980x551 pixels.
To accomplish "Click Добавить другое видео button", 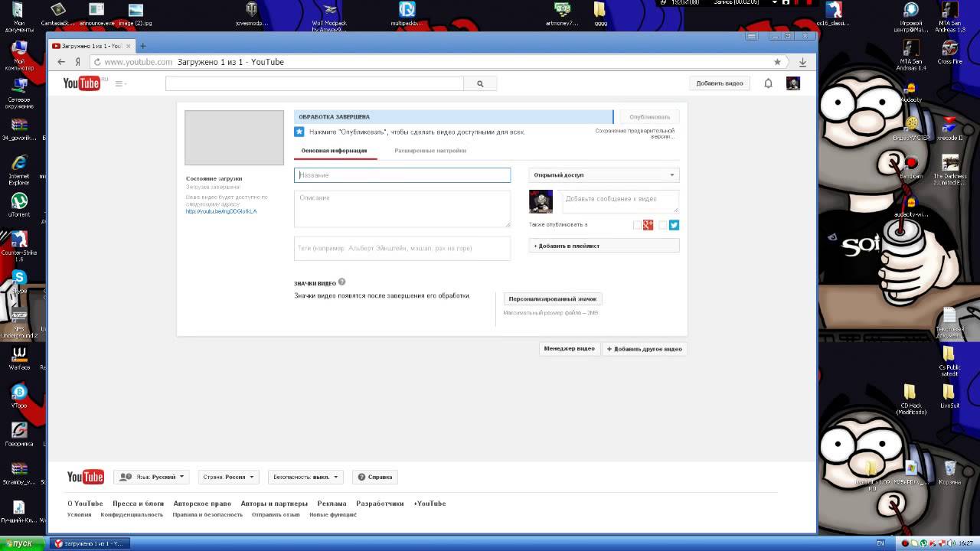I will pyautogui.click(x=644, y=349).
